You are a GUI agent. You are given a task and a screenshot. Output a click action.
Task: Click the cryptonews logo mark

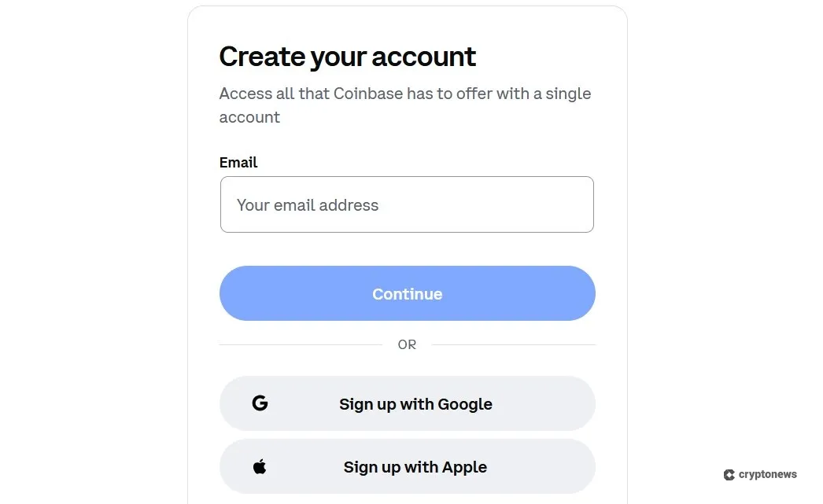coord(729,474)
